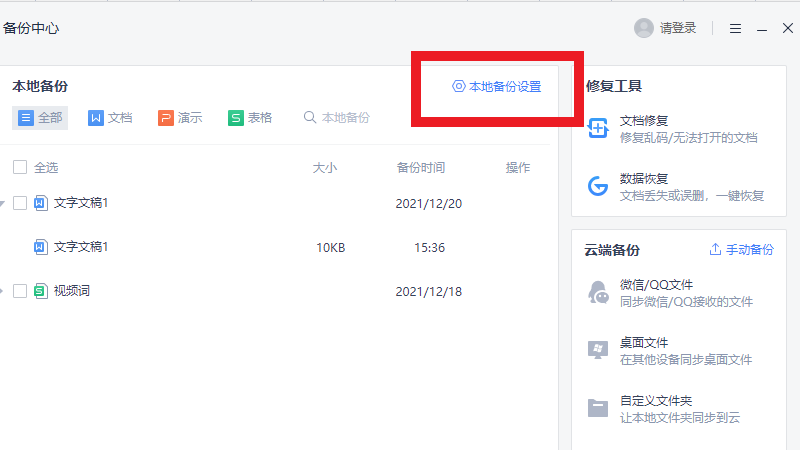Image resolution: width=800 pixels, height=450 pixels.
Task: Open the hamburger menu in title bar
Action: 735,29
